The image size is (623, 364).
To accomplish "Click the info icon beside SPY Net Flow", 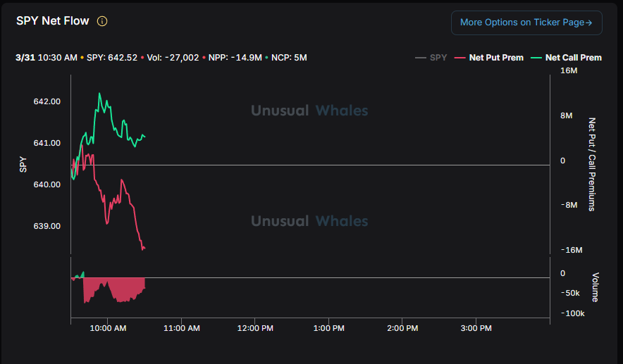I will 102,21.
